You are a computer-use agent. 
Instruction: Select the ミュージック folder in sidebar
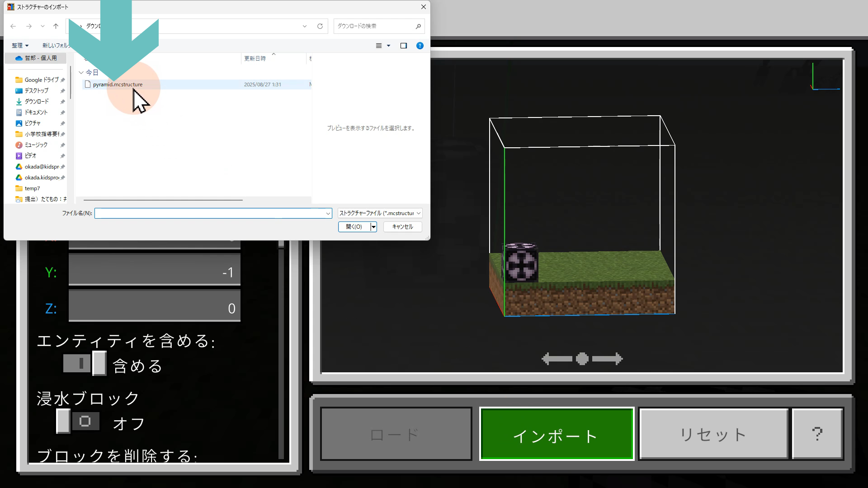point(36,145)
